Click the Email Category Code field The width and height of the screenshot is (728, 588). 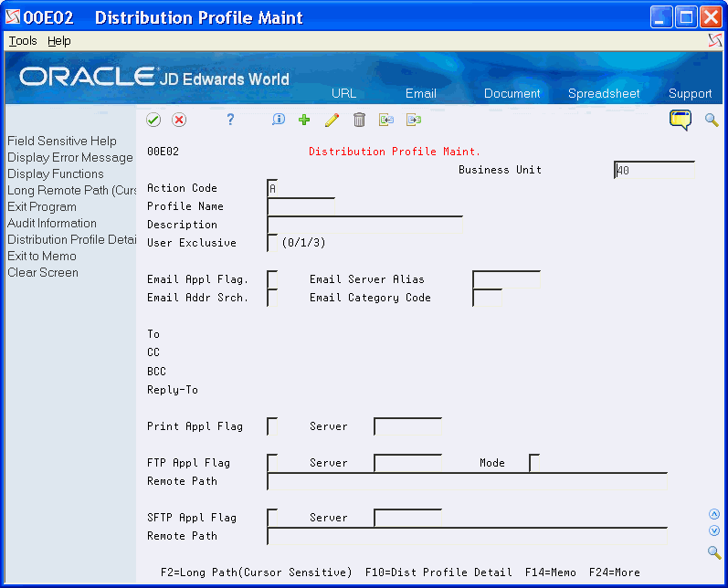pos(487,298)
